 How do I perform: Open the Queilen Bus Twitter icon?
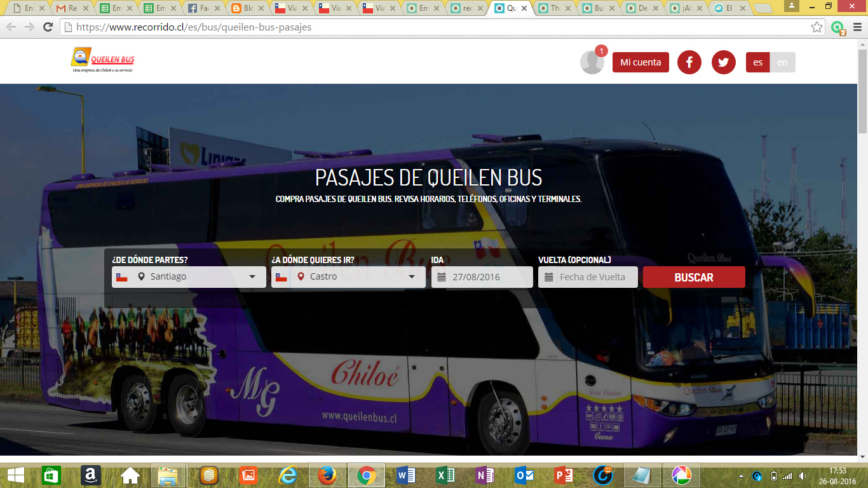tap(723, 62)
